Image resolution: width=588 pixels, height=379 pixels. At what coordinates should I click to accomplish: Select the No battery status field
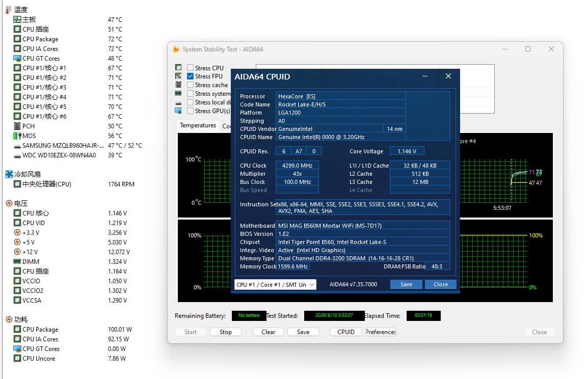[249, 316]
